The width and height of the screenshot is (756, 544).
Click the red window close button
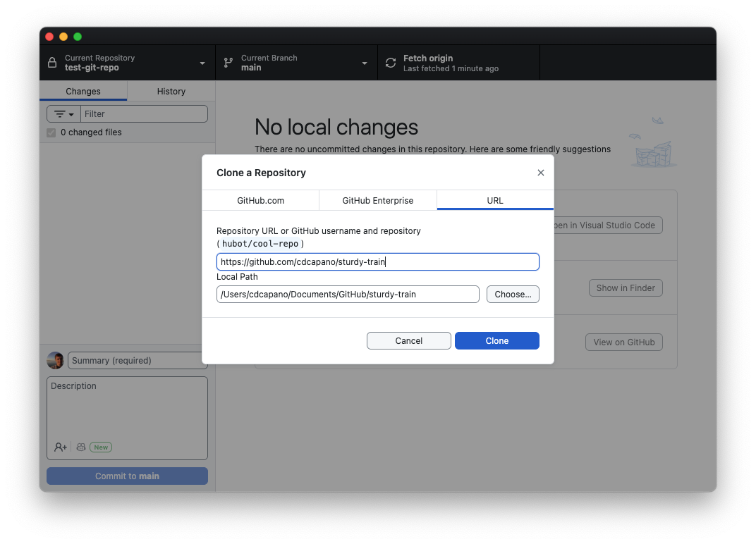point(49,37)
